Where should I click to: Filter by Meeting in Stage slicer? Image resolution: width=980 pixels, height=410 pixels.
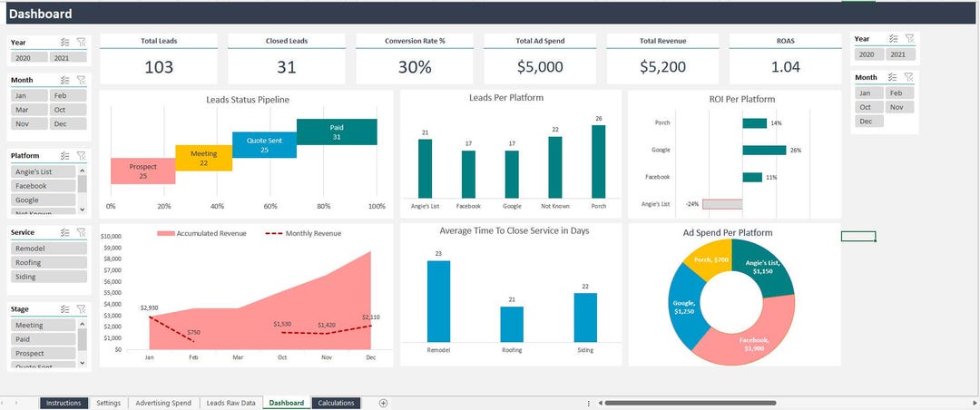44,325
